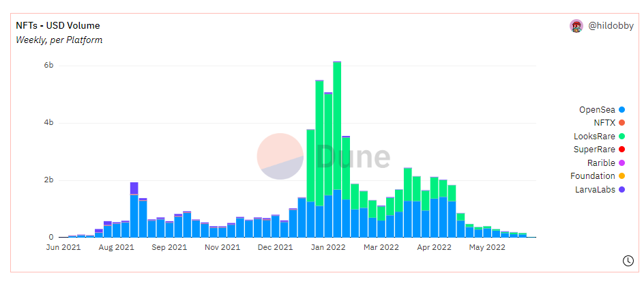Toggle Rarible series in the legend
644x282 pixels.
coord(606,163)
